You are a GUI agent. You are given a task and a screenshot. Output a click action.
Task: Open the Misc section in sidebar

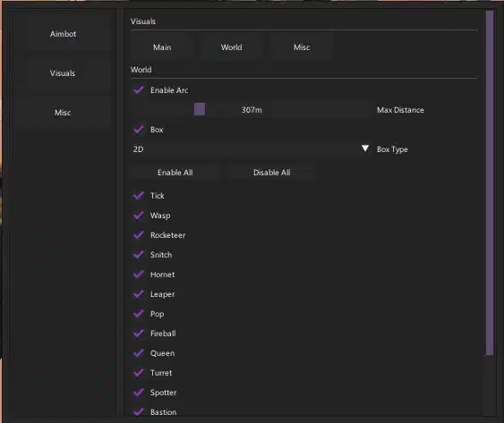click(x=63, y=113)
